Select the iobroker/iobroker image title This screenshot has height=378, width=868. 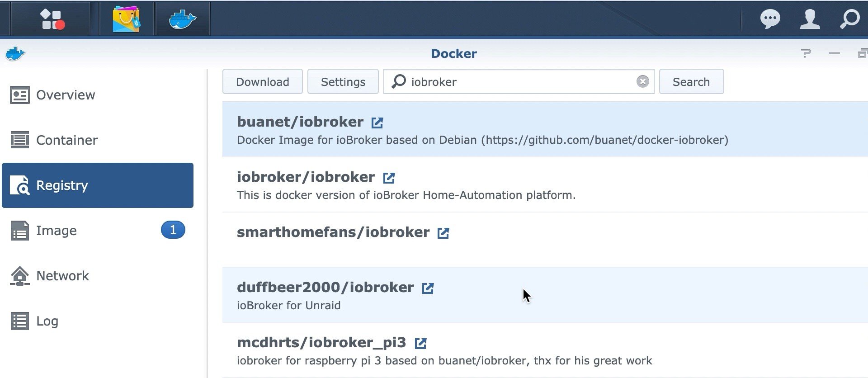306,177
